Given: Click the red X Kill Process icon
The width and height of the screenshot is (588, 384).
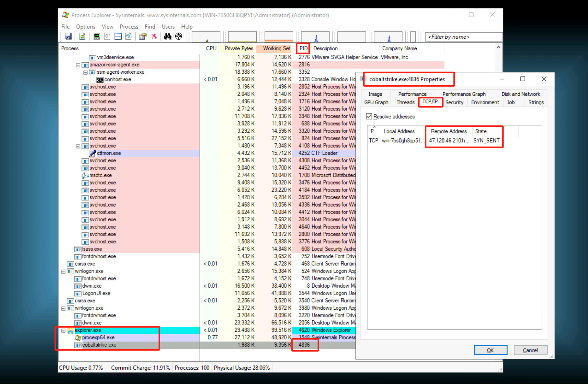Looking at the screenshot, I should click(x=154, y=37).
